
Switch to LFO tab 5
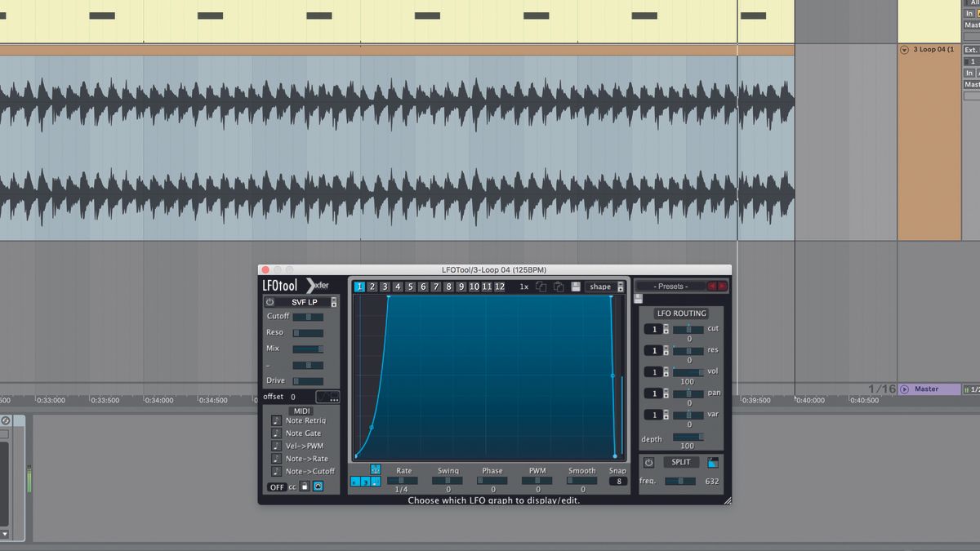click(x=410, y=287)
